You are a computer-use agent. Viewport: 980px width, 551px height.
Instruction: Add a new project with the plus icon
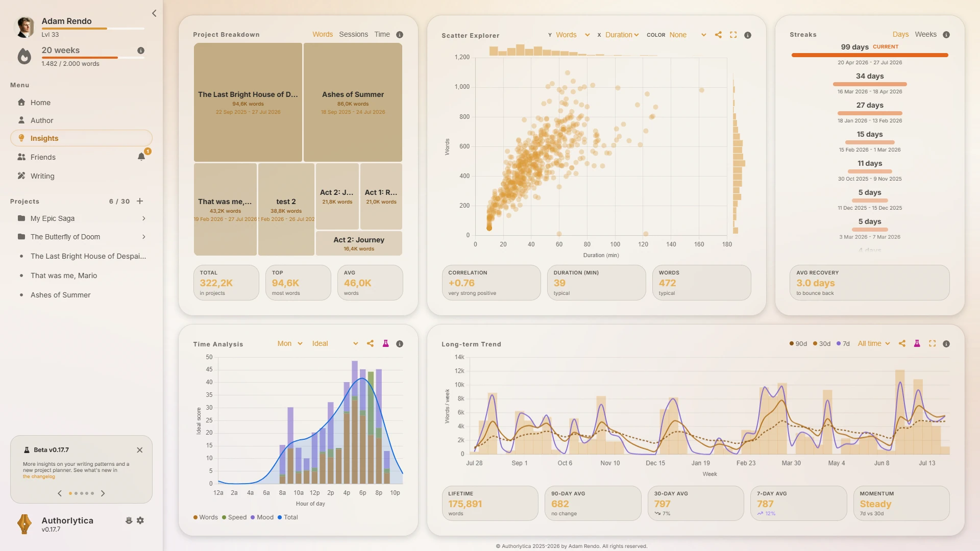point(140,201)
